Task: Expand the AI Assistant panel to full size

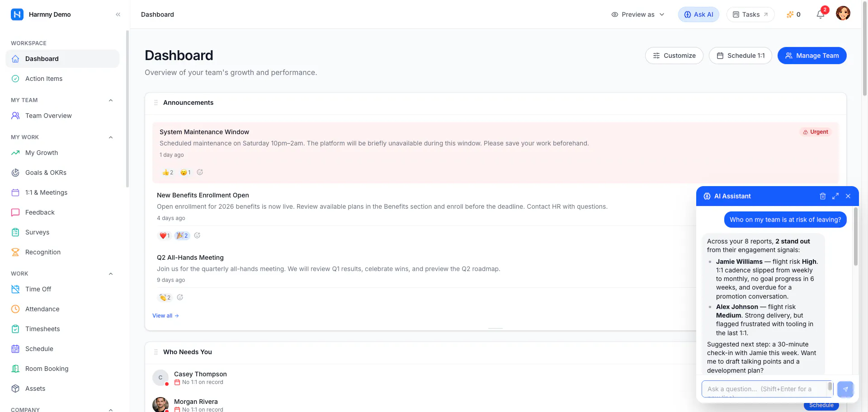Action: click(x=835, y=196)
